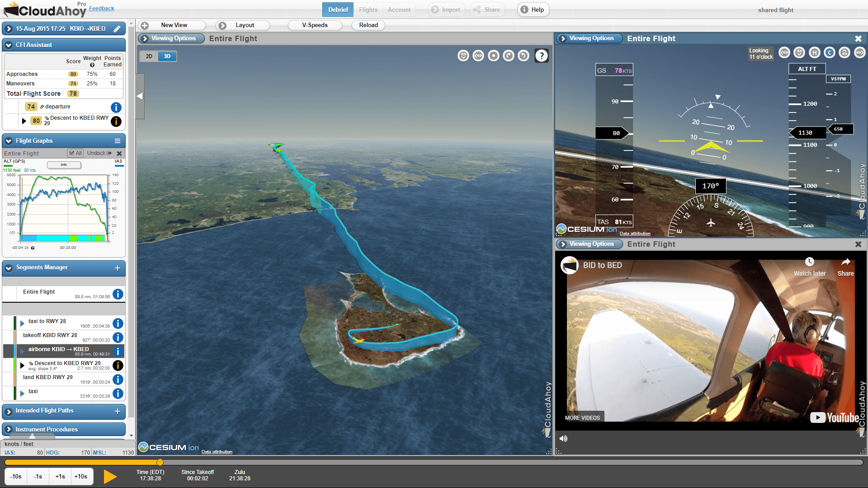Expand Intended Flight Paths panel
Image resolution: width=868 pixels, height=488 pixels.
click(x=9, y=411)
